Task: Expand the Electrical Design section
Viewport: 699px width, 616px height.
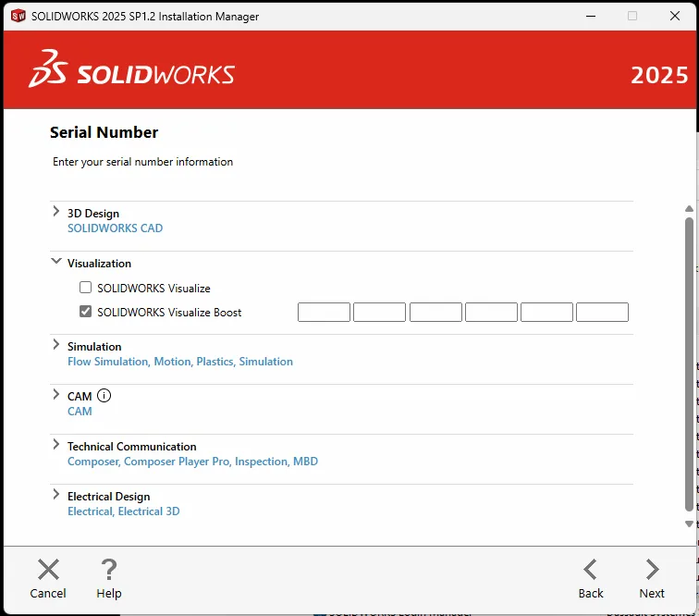Action: [55, 494]
